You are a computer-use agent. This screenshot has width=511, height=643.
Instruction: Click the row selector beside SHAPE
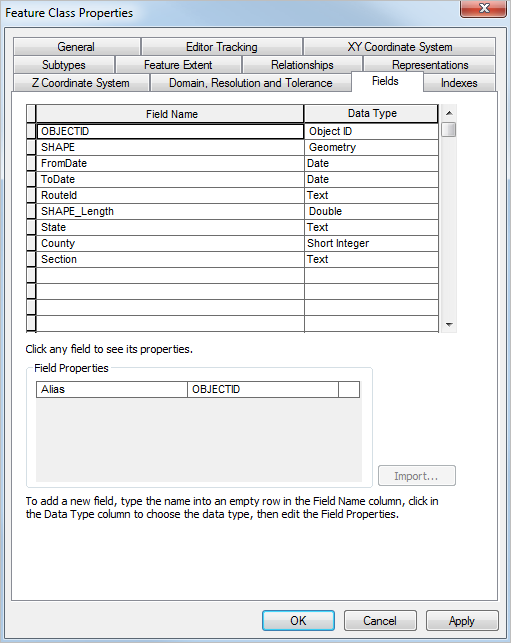[x=31, y=147]
